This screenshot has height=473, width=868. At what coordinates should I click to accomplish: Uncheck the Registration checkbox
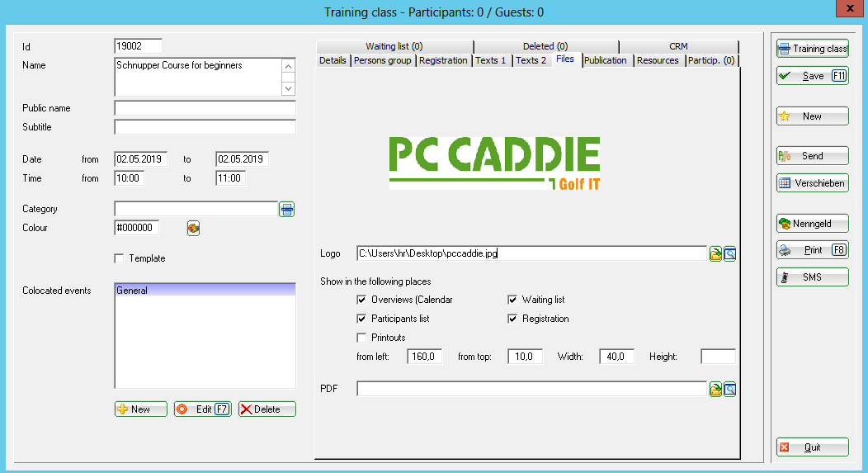pyautogui.click(x=512, y=319)
